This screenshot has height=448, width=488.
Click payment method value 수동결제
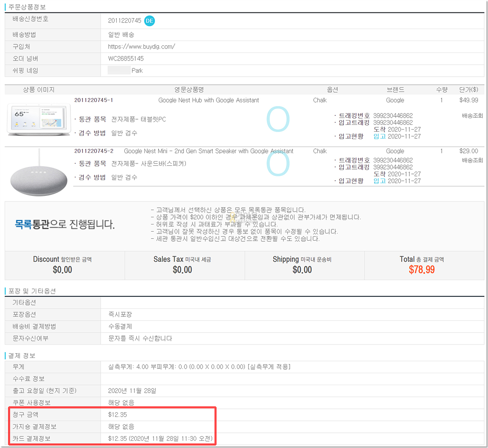(x=120, y=326)
